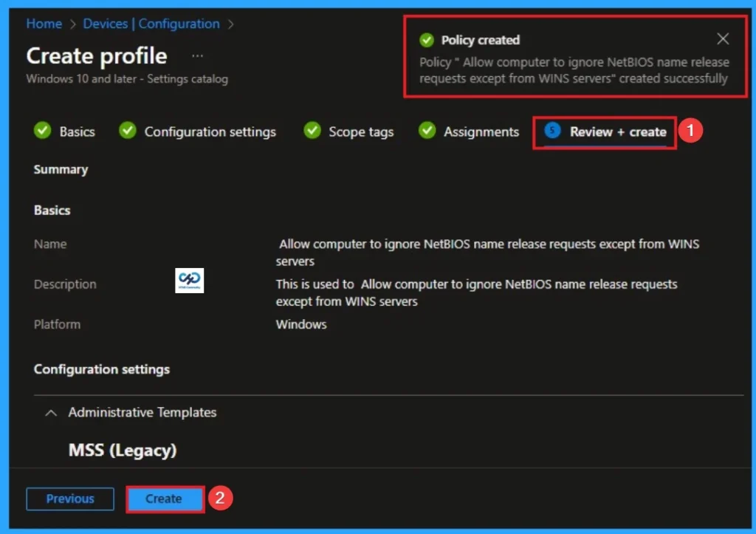Image resolution: width=756 pixels, height=534 pixels.
Task: Click the small logo icon beside Description
Action: click(x=188, y=281)
